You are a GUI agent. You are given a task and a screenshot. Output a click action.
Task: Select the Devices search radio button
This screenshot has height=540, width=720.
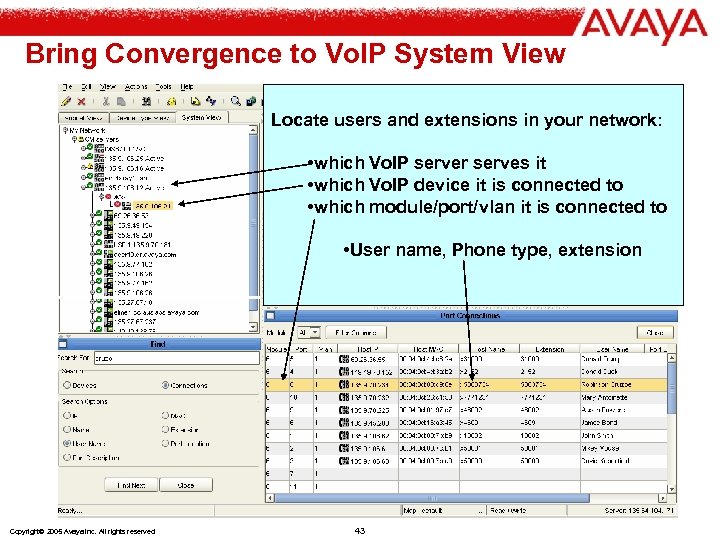(x=67, y=385)
